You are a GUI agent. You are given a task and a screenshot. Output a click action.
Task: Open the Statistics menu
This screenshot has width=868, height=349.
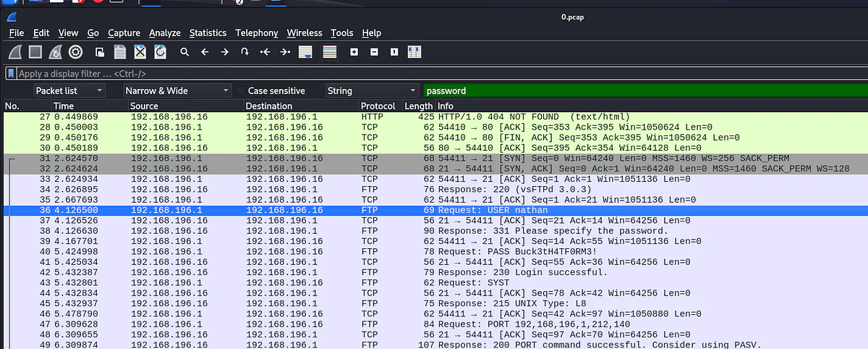pos(208,33)
